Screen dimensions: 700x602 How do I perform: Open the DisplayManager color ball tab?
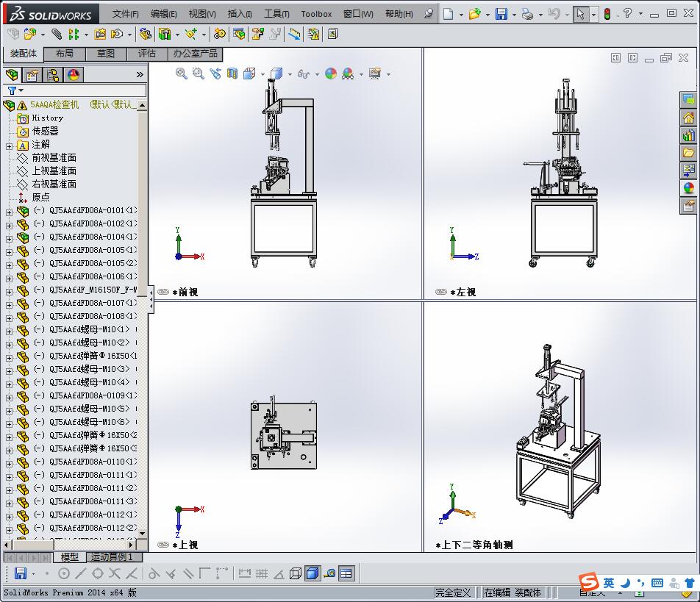click(74, 74)
